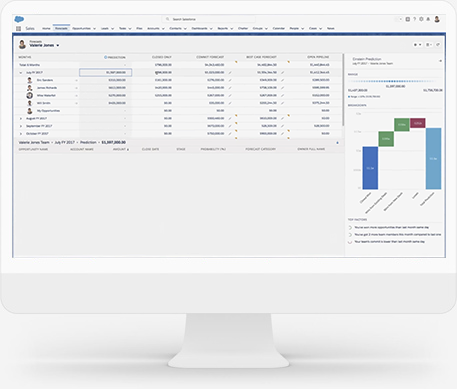Viewport: 457px width, 389px height.
Task: Select the July prediction amount cell
Action: (x=106, y=72)
